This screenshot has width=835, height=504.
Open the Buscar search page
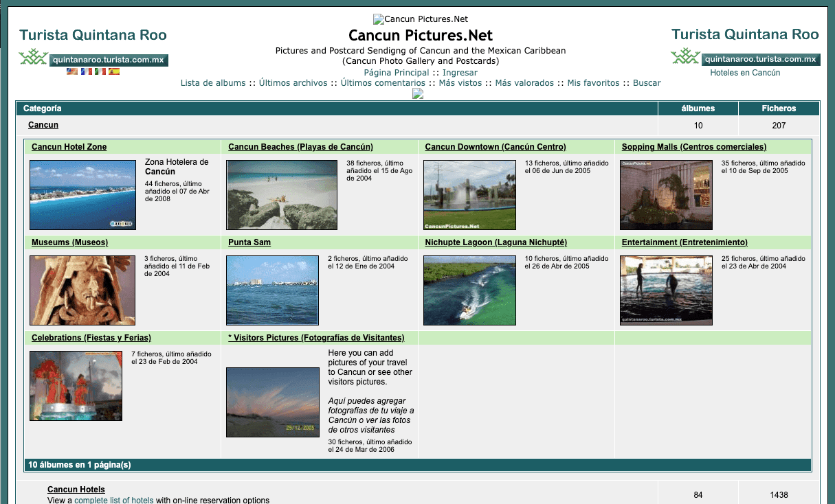coord(647,83)
